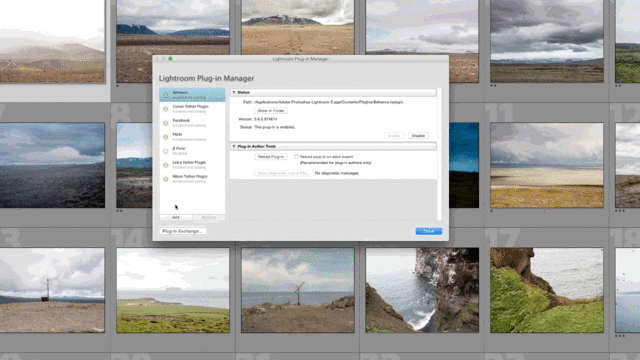Image resolution: width=640 pixels, height=360 pixels.
Task: Click the 'No diagnostic messages' text
Action: coord(337,173)
